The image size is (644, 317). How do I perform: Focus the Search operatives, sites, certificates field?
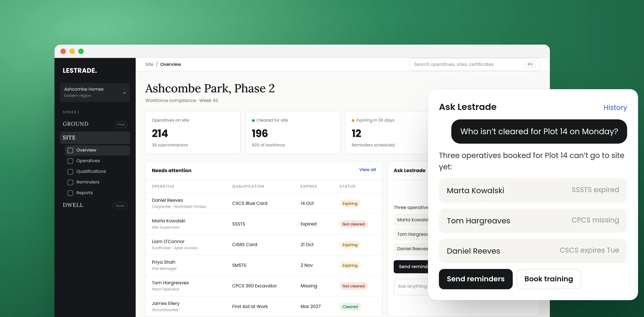click(475, 64)
